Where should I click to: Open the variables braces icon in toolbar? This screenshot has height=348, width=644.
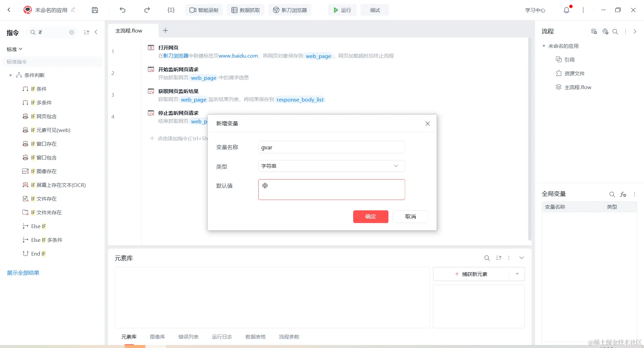171,10
